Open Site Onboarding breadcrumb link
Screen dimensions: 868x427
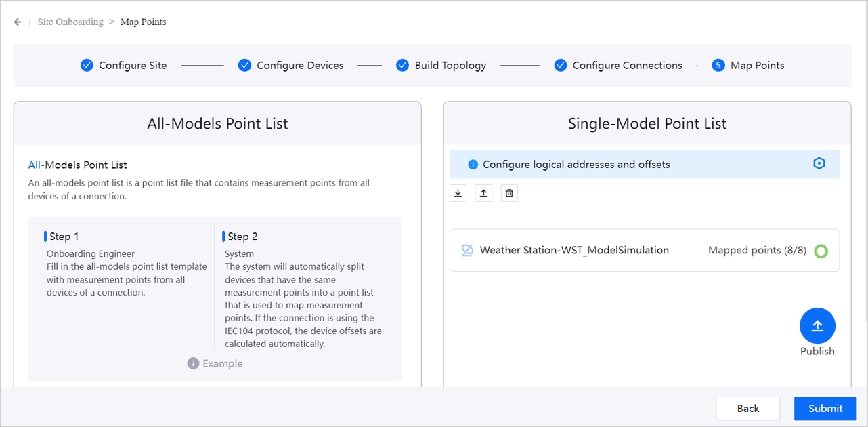[70, 22]
